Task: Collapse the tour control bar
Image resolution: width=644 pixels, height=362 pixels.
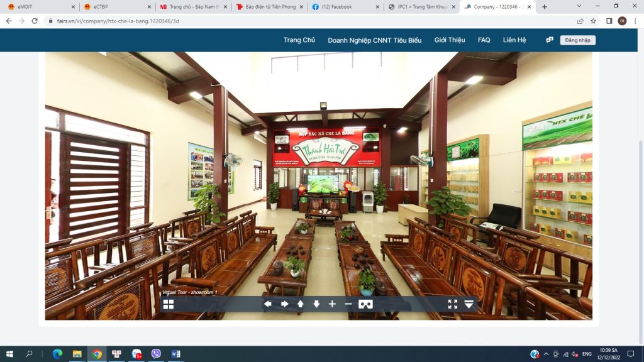Action: pos(469,304)
